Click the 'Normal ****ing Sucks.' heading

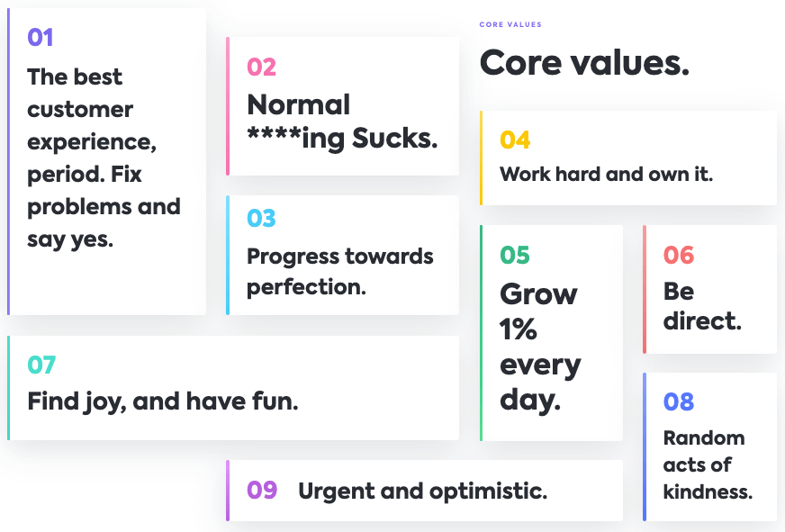pyautogui.click(x=342, y=122)
